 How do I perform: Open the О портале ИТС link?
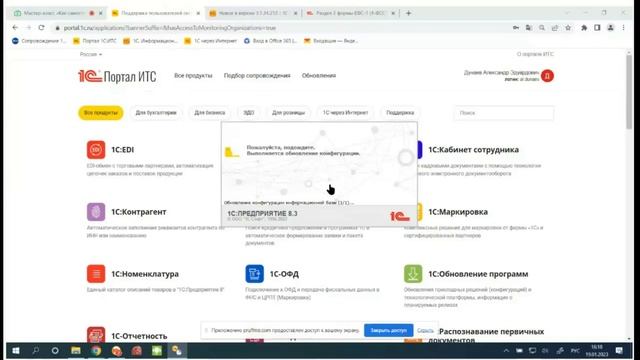(x=535, y=54)
